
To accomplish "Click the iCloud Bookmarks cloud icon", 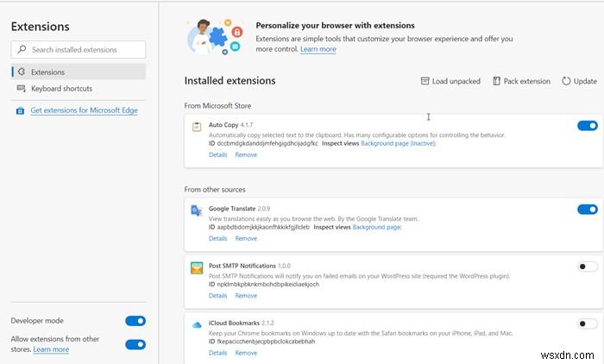I will click(197, 324).
